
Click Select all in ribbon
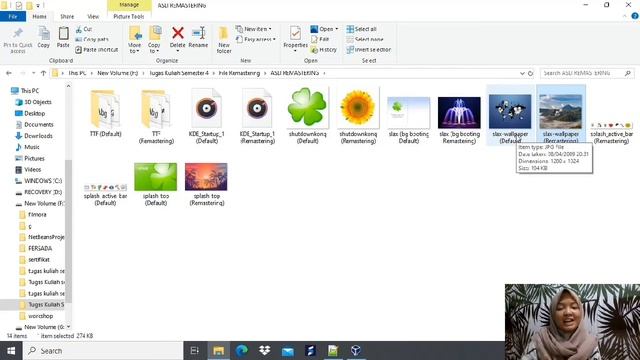click(x=362, y=29)
